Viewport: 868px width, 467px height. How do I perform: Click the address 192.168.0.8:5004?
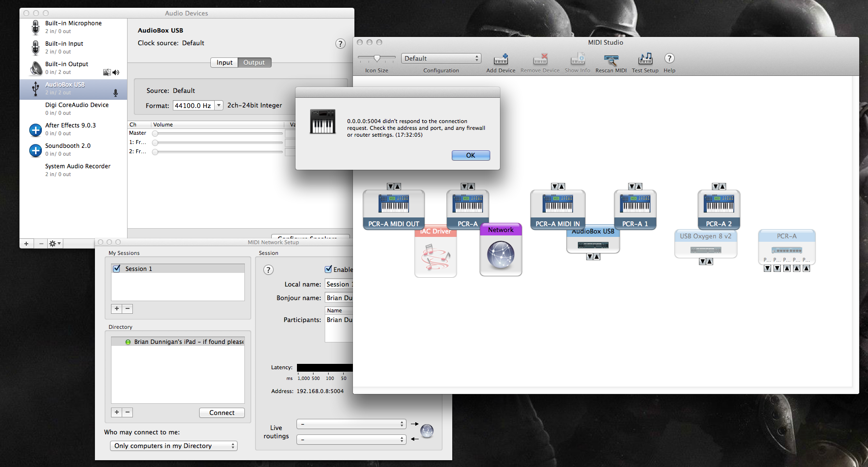tap(320, 391)
